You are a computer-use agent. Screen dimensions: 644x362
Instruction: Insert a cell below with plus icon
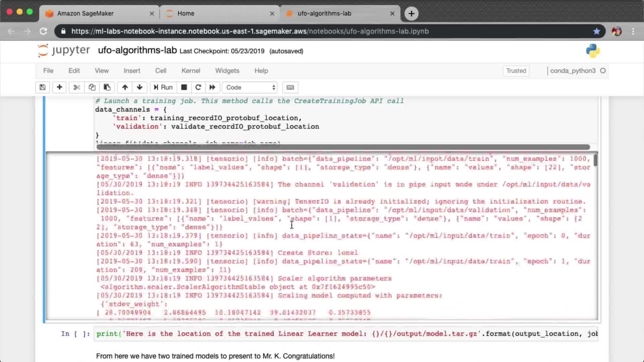coord(59,87)
